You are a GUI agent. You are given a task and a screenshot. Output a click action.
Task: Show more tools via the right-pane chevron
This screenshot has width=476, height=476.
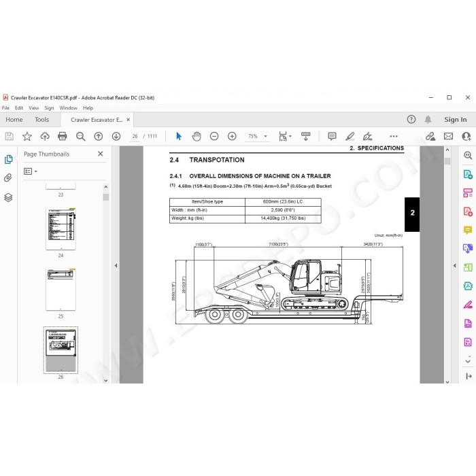point(468,361)
